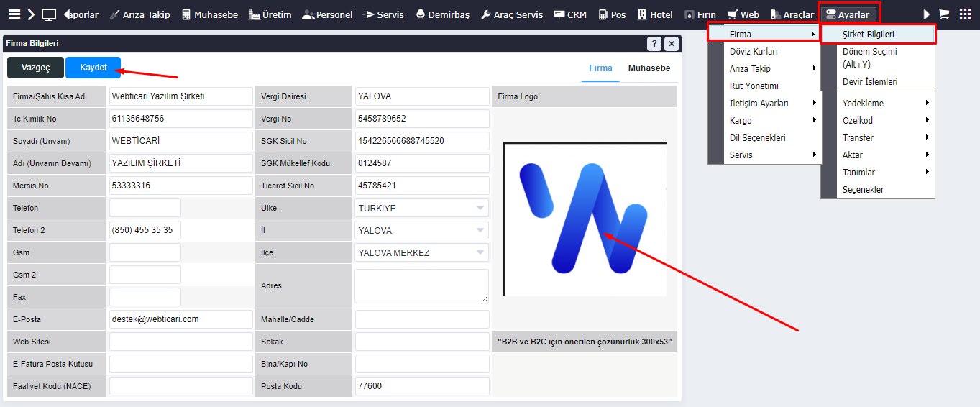980x407 pixels.
Task: Open the Araç Servis wrench menu
Action: click(512, 14)
